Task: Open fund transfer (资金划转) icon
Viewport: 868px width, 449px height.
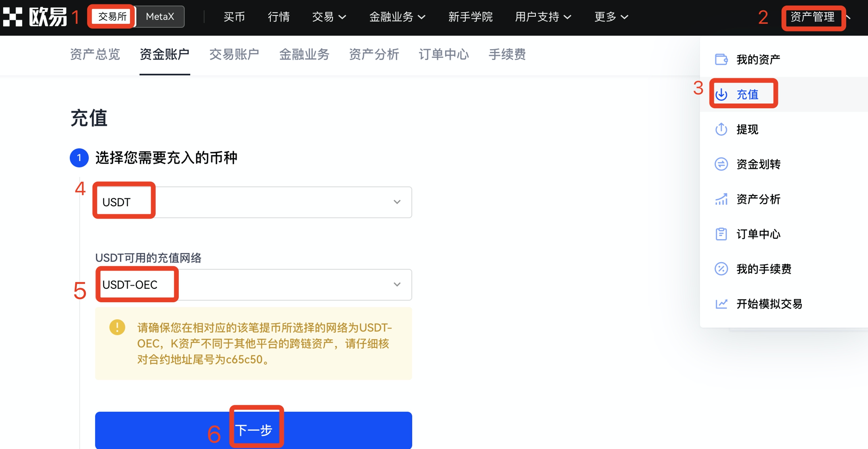Action: click(x=721, y=164)
